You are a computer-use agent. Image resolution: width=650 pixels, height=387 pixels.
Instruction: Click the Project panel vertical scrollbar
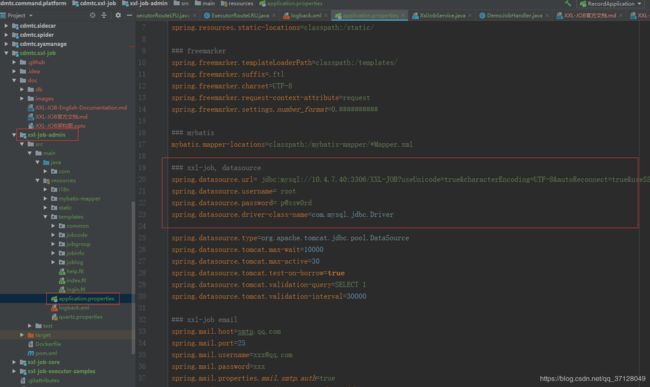[133, 278]
